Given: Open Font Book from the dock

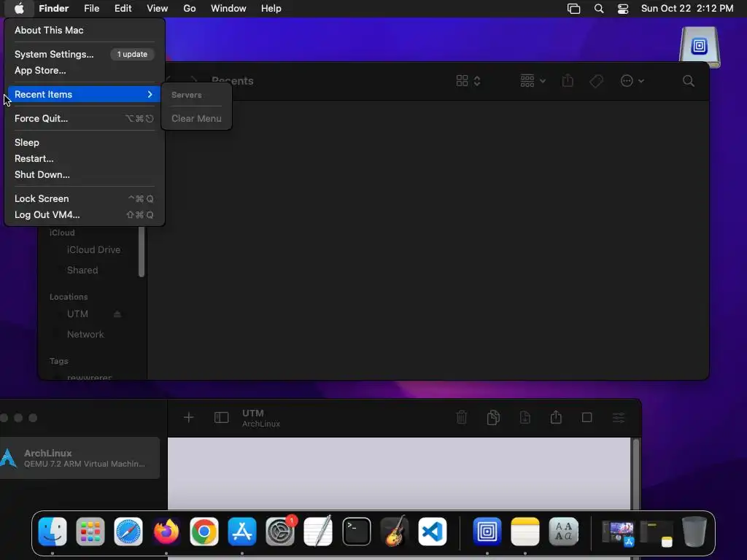Looking at the screenshot, I should (564, 531).
